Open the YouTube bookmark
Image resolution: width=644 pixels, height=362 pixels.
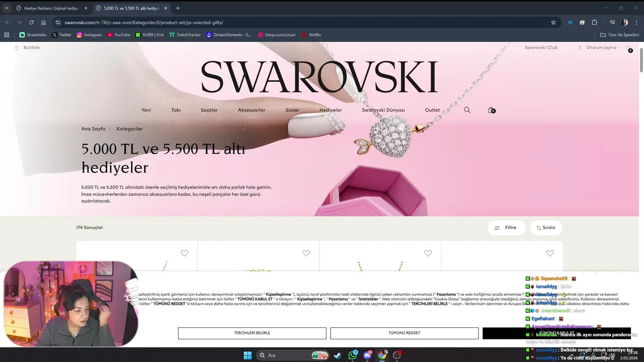coord(119,35)
